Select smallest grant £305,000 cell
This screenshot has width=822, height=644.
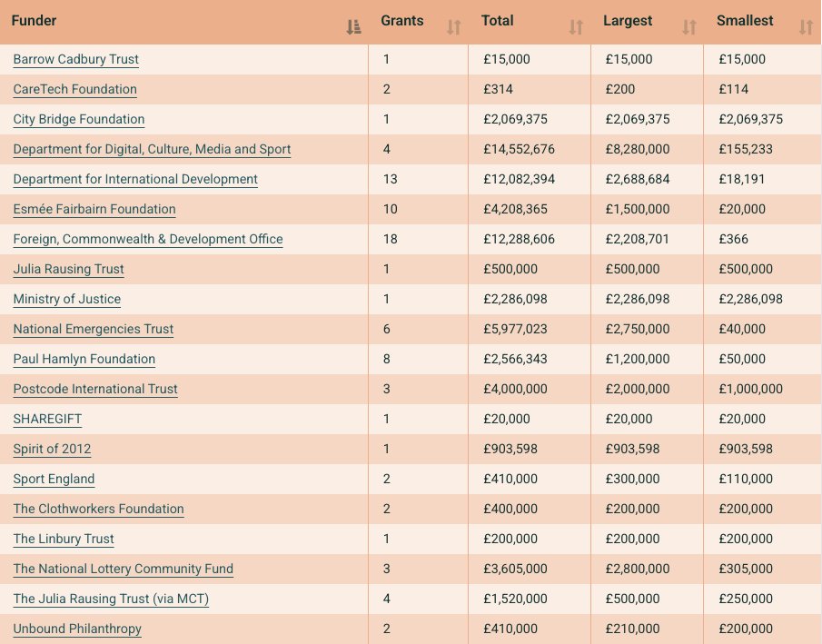(763, 569)
